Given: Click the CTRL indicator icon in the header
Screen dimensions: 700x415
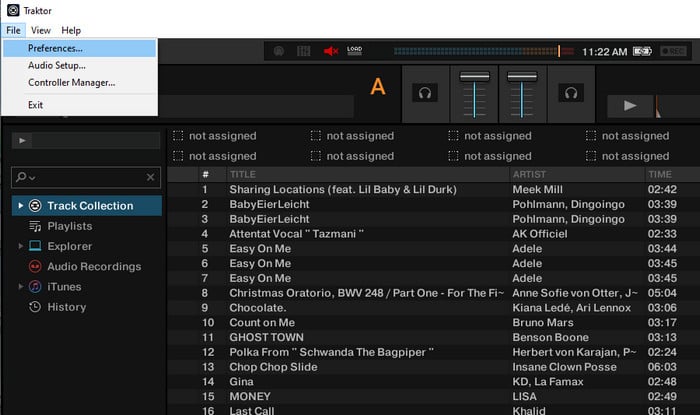Looking at the screenshot, I should (279, 51).
